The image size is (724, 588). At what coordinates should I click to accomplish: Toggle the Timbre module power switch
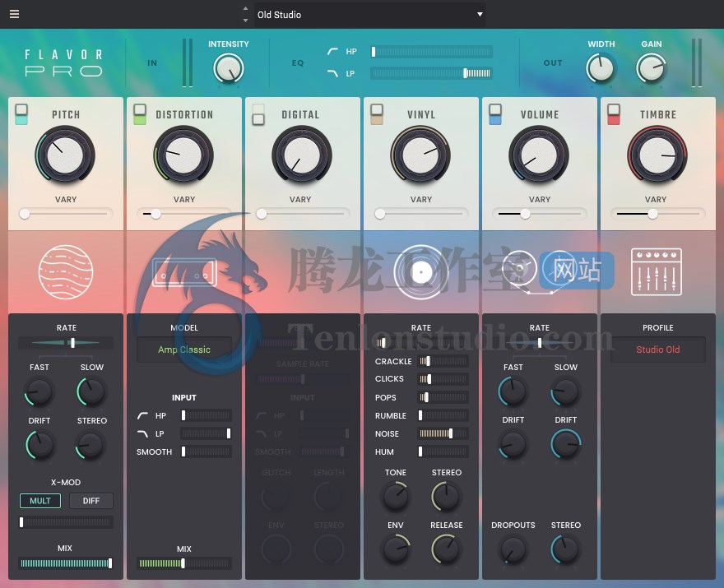click(614, 114)
